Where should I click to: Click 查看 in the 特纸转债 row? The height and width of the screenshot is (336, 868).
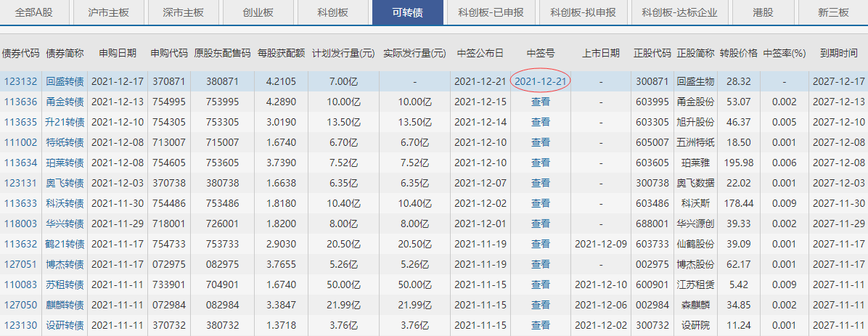540,142
